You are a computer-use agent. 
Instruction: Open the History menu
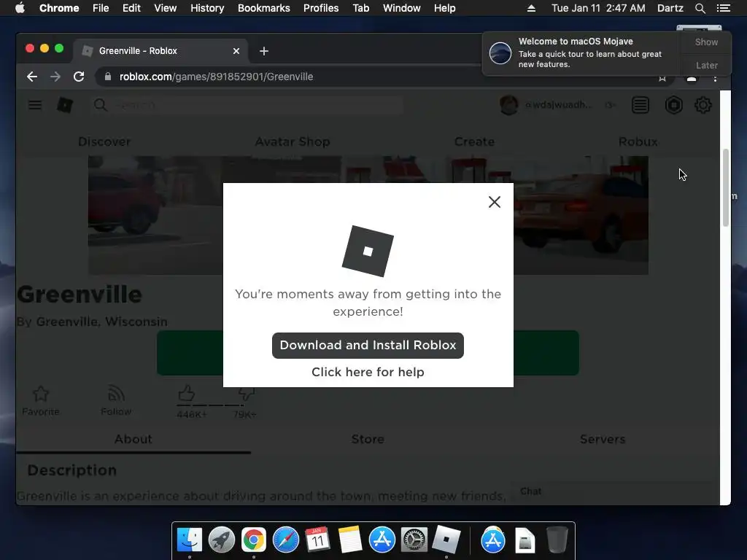207,8
